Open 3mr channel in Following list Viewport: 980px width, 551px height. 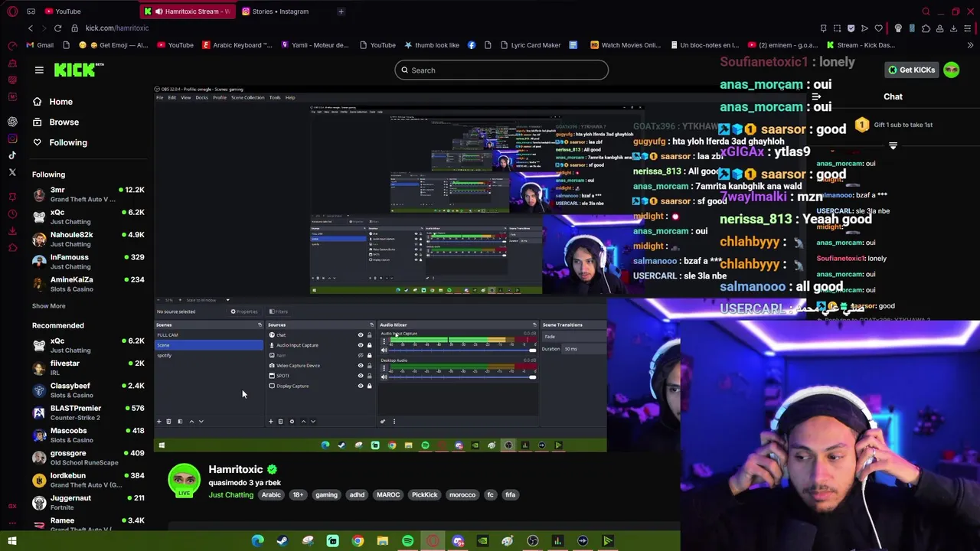pyautogui.click(x=88, y=194)
